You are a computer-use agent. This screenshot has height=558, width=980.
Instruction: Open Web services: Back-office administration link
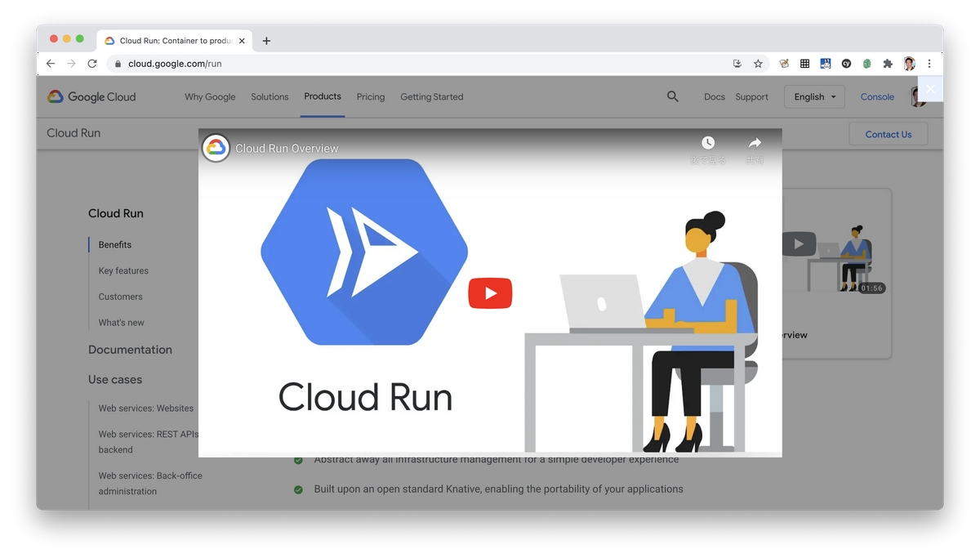(150, 484)
